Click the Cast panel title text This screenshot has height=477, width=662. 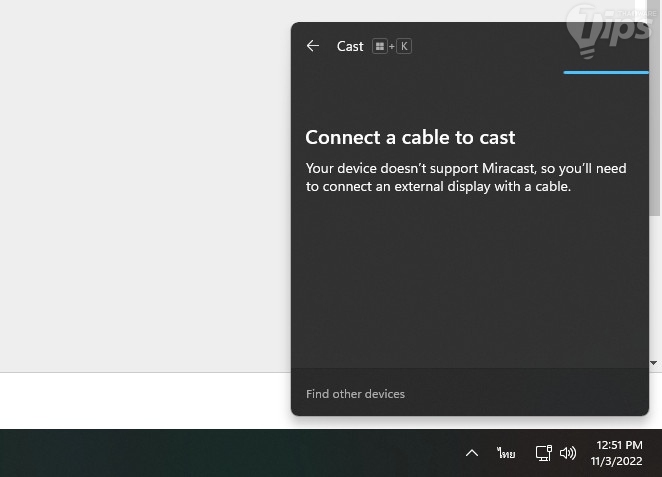pos(350,46)
